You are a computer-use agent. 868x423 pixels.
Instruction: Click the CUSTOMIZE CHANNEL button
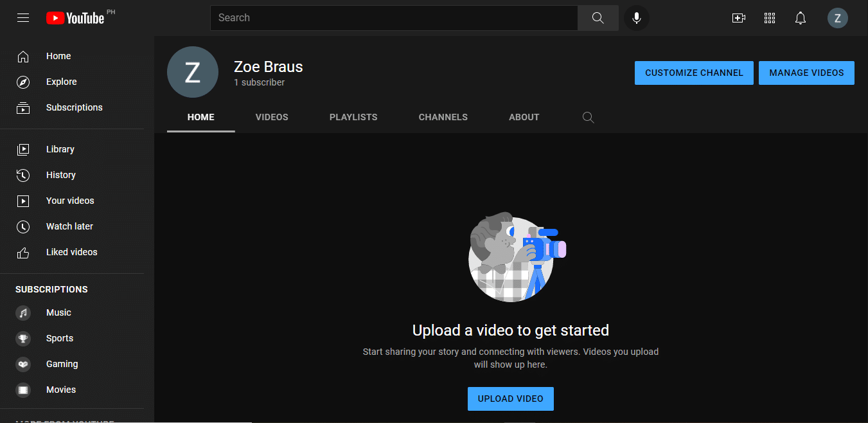[x=694, y=73]
